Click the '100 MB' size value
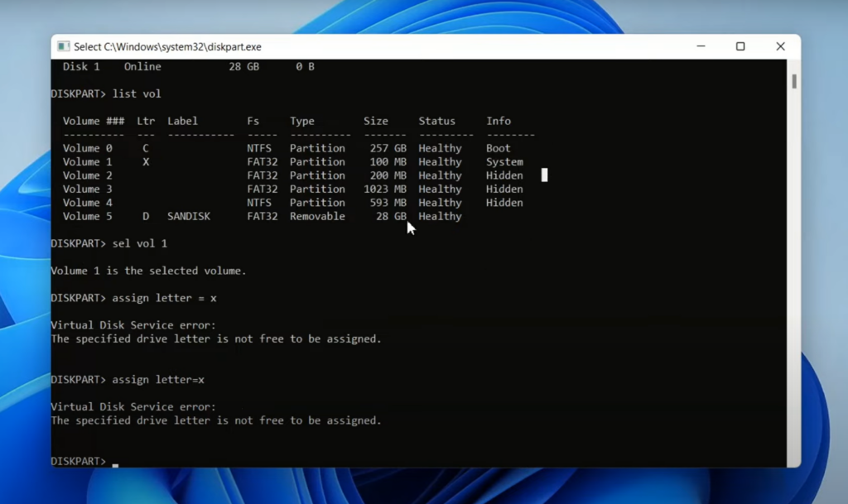The height and width of the screenshot is (504, 848). pyautogui.click(x=388, y=161)
